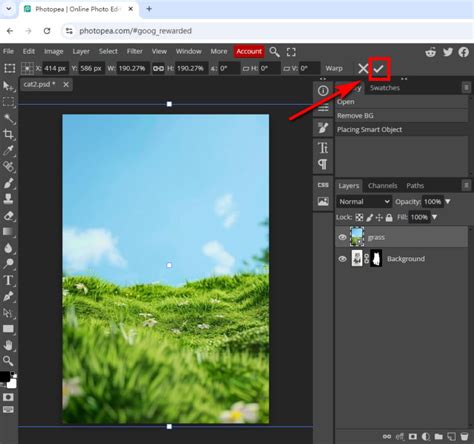Select the Hand tool
Screen dimensions: 474x444
pos(8,345)
